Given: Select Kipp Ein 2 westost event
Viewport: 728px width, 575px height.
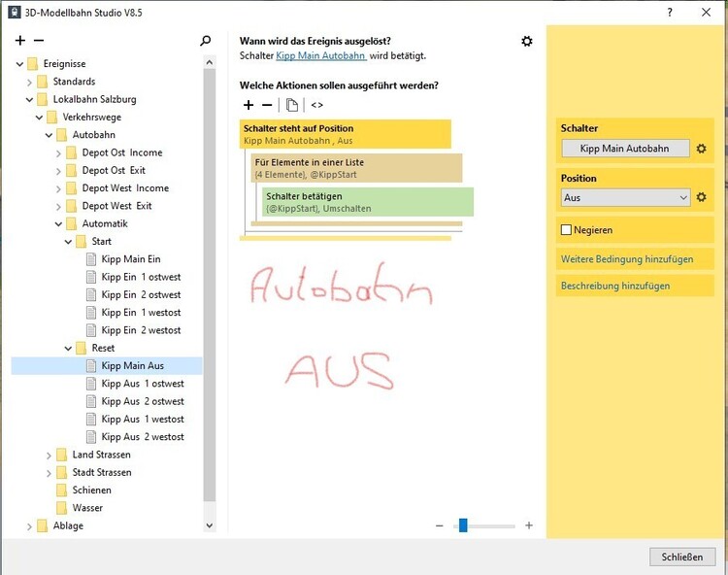Looking at the screenshot, I should pos(141,330).
